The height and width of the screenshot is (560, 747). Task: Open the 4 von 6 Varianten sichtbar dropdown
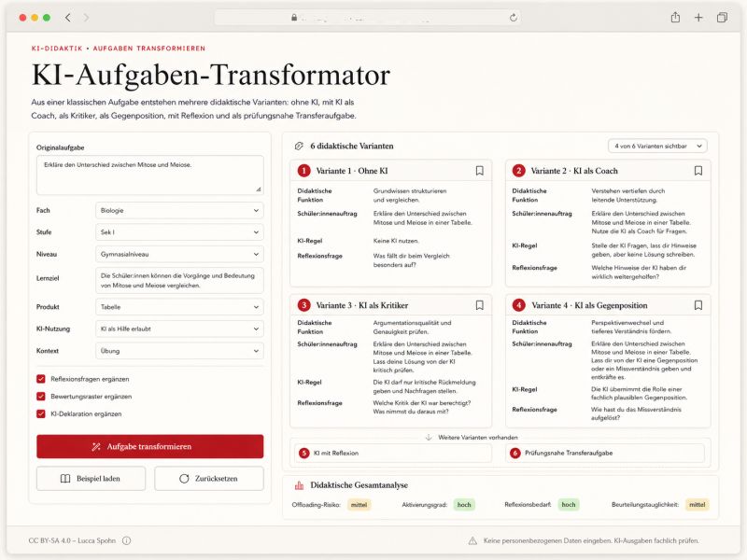pyautogui.click(x=657, y=146)
